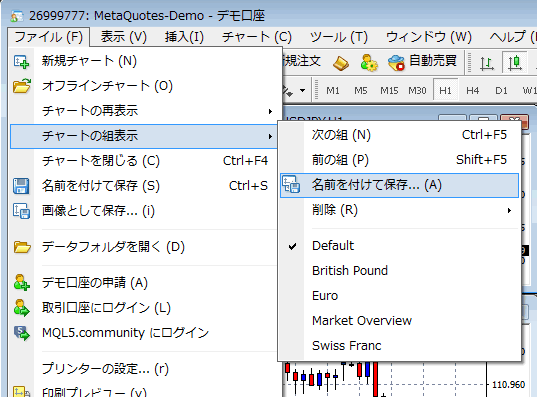Choose 名前を付けて保存 (S) Ctrl+S item

(143, 186)
